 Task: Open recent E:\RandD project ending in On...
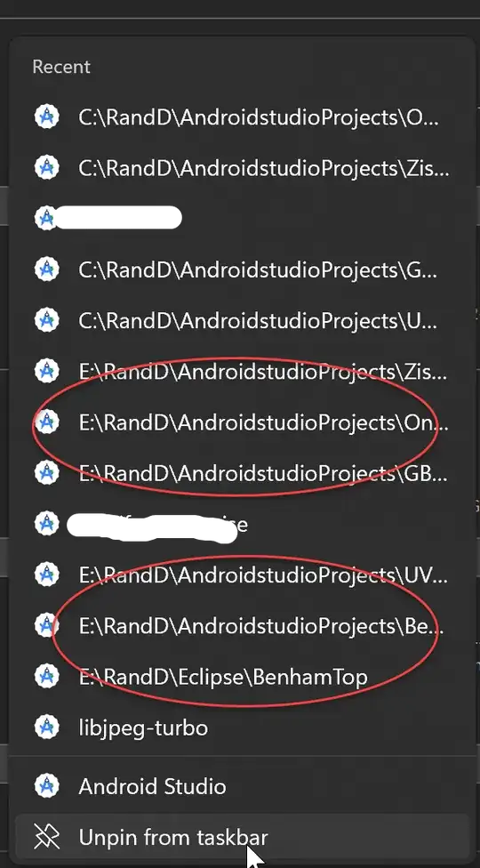click(244, 422)
